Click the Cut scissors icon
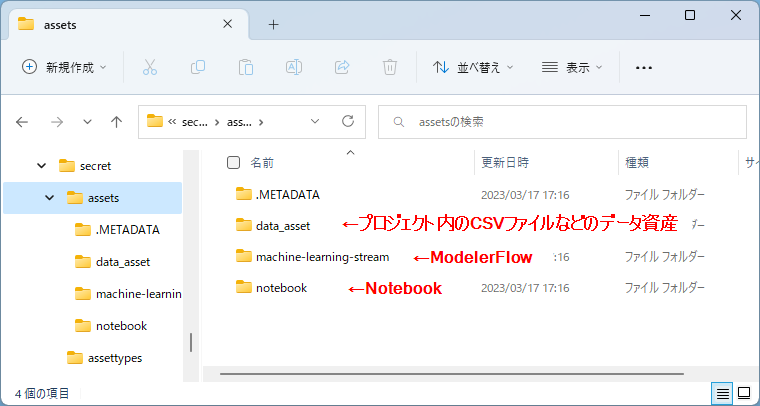 tap(150, 67)
